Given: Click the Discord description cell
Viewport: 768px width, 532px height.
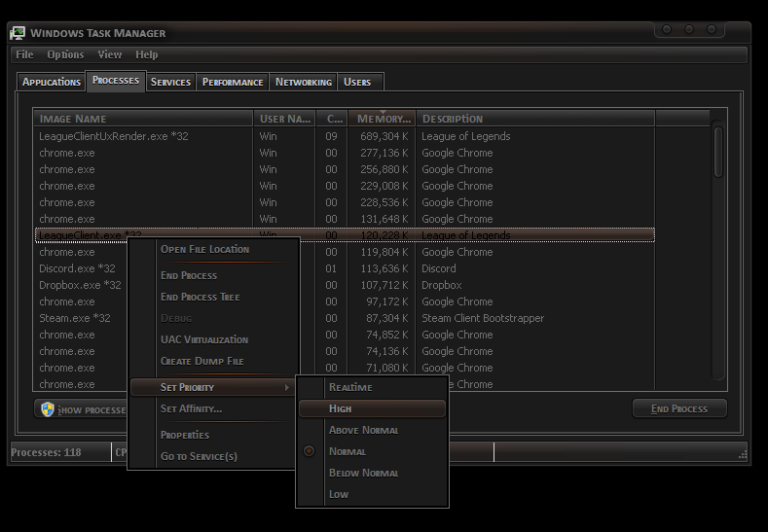Looking at the screenshot, I should click(439, 268).
